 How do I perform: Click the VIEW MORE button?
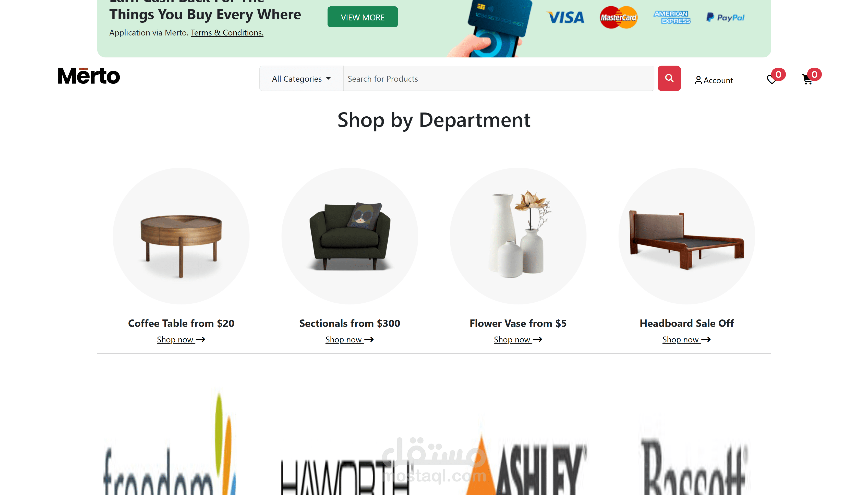pos(362,17)
